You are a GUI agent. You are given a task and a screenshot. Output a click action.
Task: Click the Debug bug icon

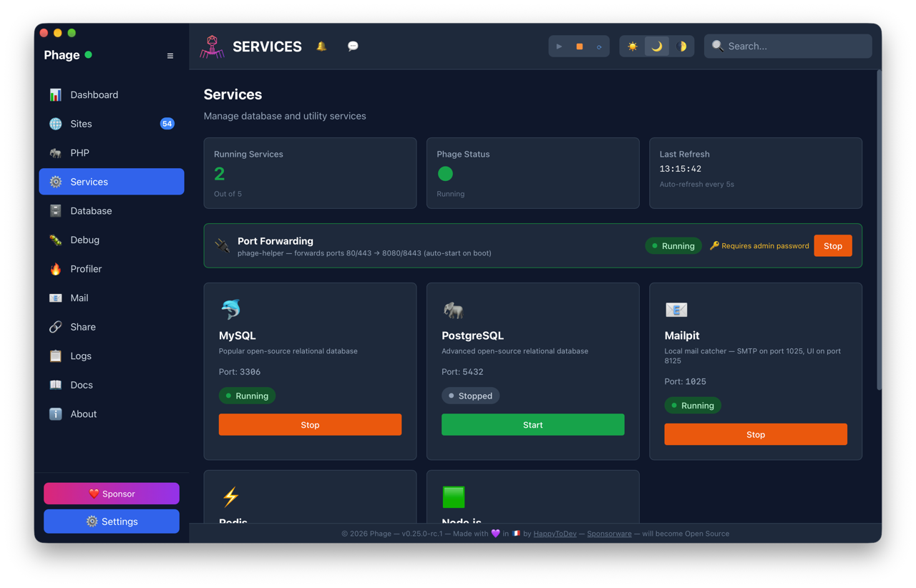(x=56, y=240)
